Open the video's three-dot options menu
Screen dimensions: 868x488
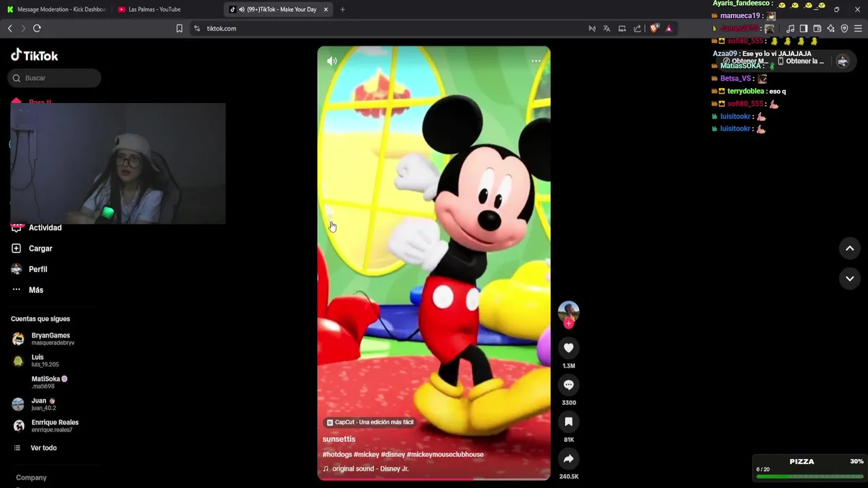[536, 61]
